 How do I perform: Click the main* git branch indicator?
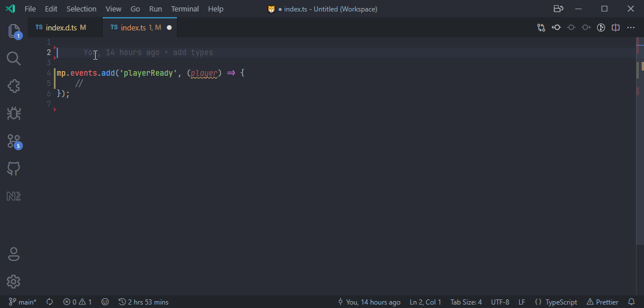click(22, 302)
